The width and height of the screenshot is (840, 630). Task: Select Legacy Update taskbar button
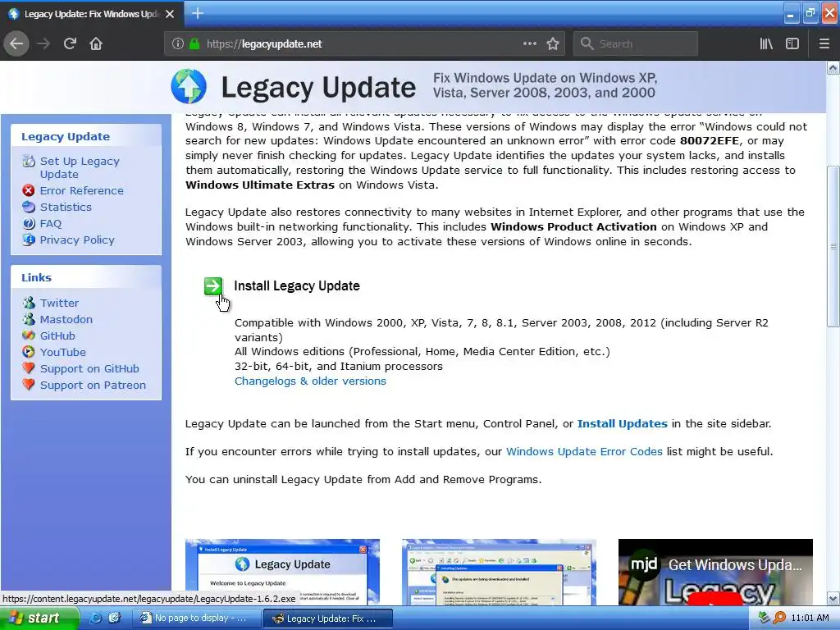[328, 619]
